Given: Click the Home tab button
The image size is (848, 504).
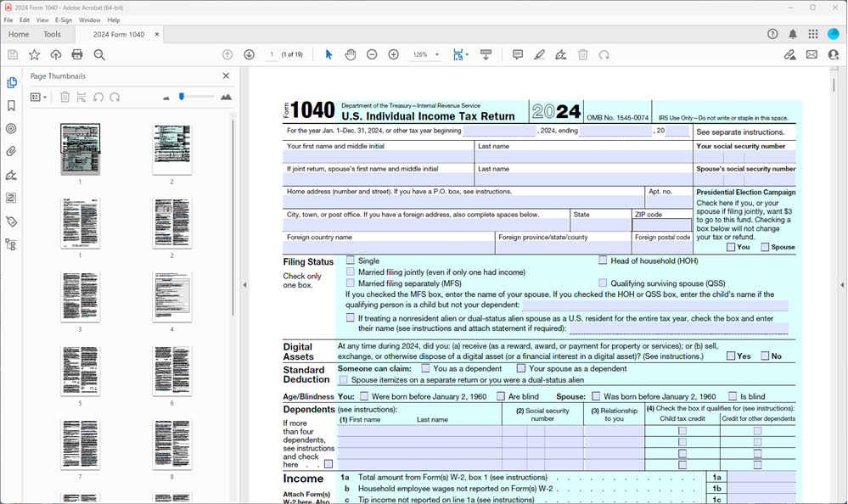Looking at the screenshot, I should 19,35.
